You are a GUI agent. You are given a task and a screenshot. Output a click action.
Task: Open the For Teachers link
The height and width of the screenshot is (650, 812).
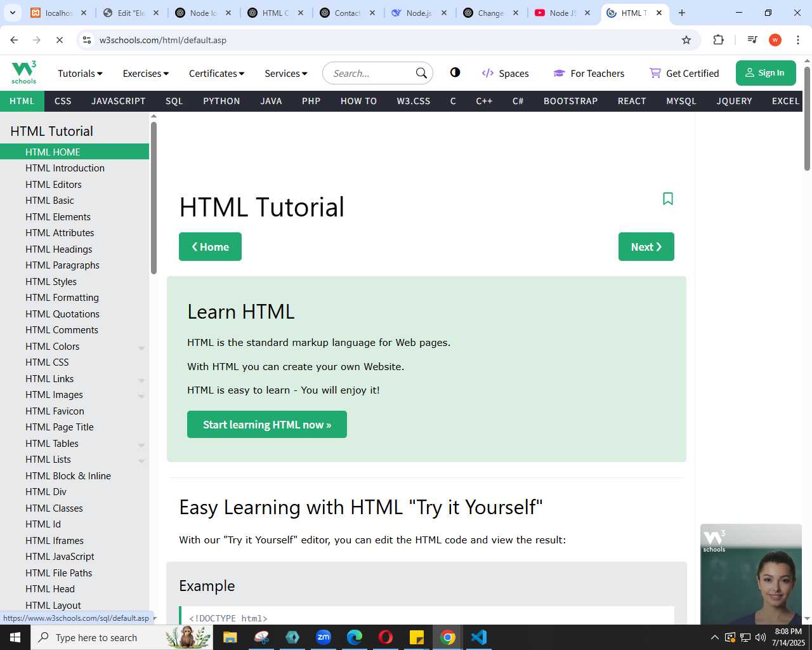(589, 74)
